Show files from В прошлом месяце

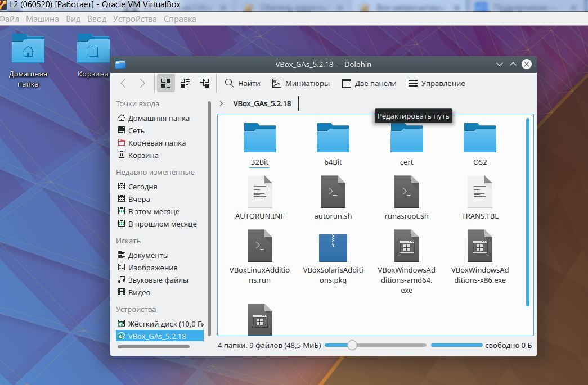(157, 224)
